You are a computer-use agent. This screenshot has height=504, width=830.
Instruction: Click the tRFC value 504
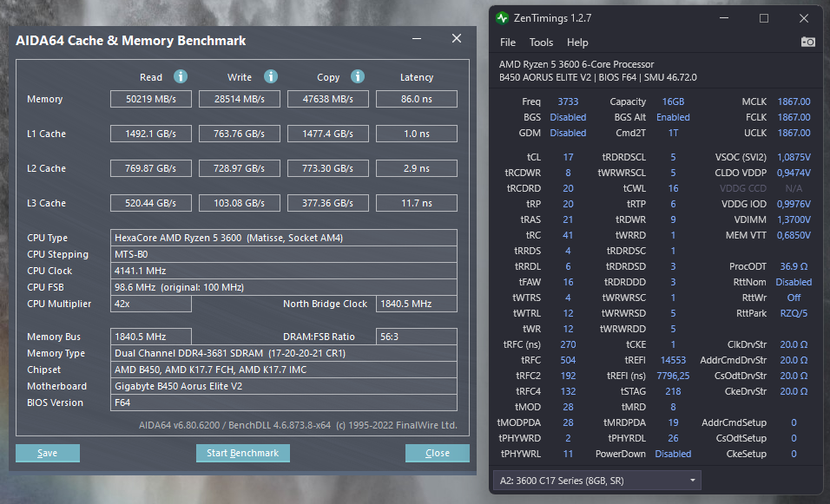(x=568, y=360)
